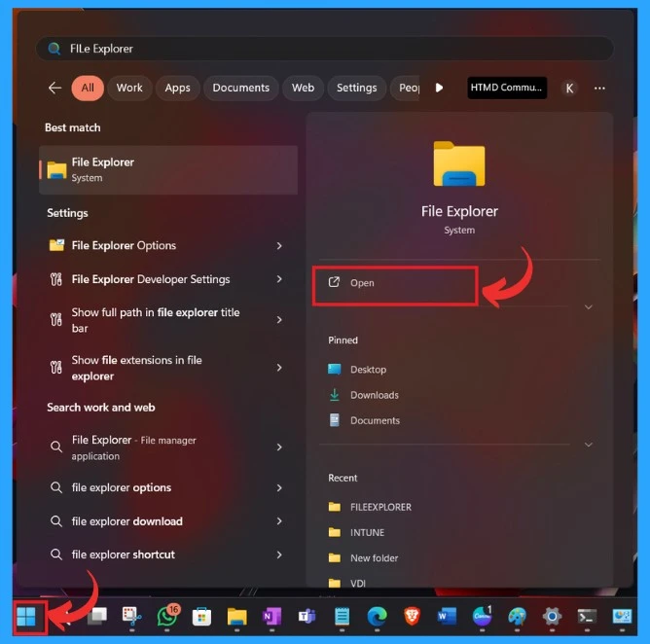
Task: Switch to the Work filter tab
Action: pos(129,88)
